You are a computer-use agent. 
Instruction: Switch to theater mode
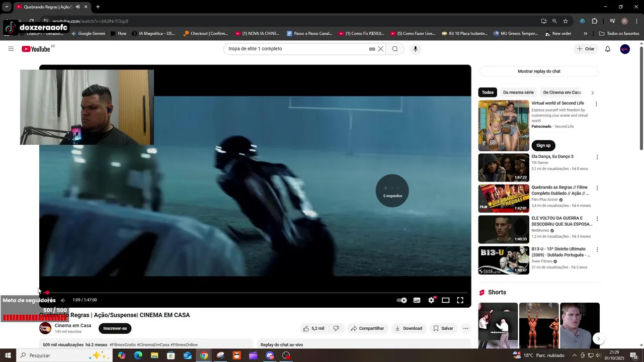tap(446, 300)
